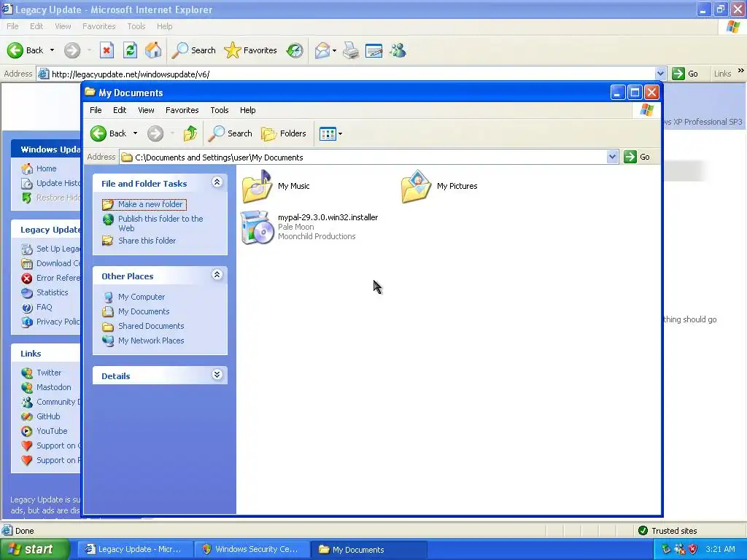Screen dimensions: 747x560
Task: Open the Edit menu in My Documents
Action: click(120, 110)
